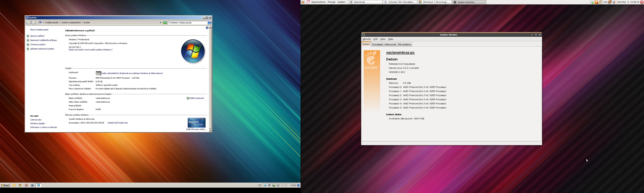Screen dimensions: 644x193
Task: Click the network icon in the Windows tray
Action: coord(278,185)
